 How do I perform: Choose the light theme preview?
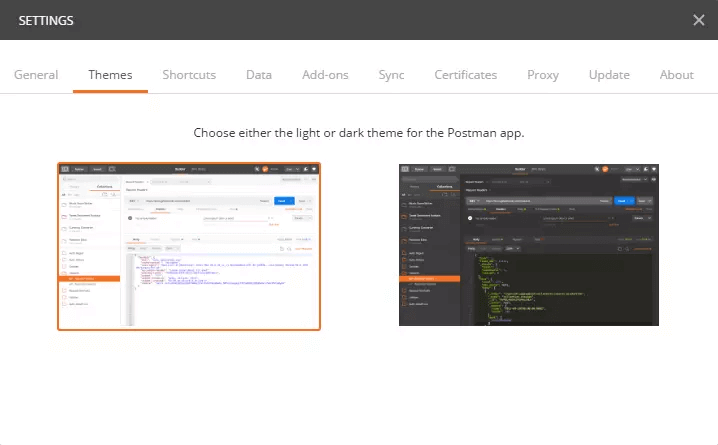(x=189, y=246)
